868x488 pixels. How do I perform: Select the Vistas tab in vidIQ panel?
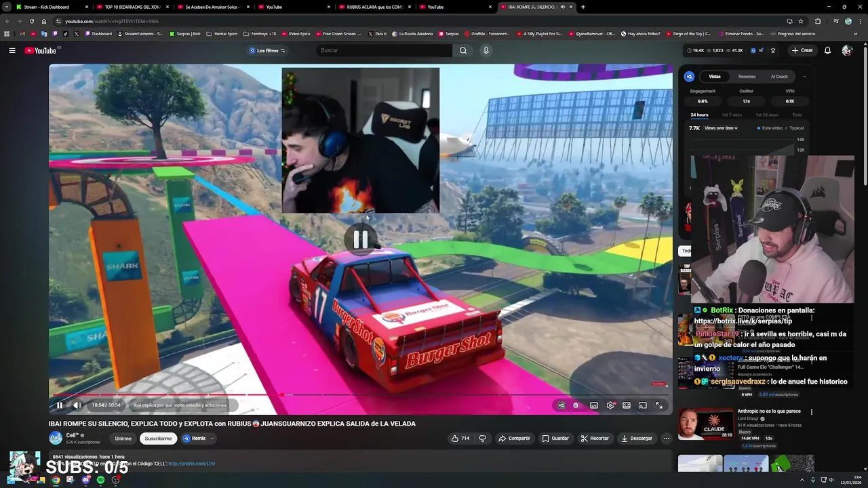coord(715,77)
